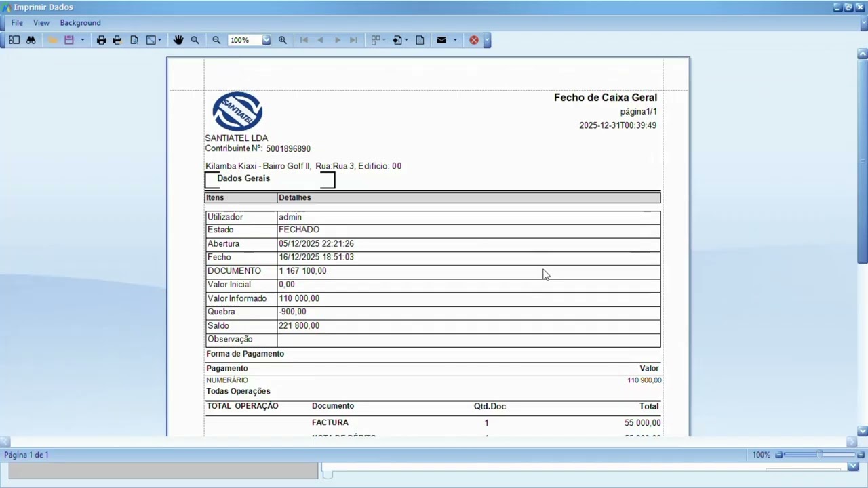The image size is (868, 488).
Task: Click the Send via E-Mail envelope icon
Action: coord(441,40)
